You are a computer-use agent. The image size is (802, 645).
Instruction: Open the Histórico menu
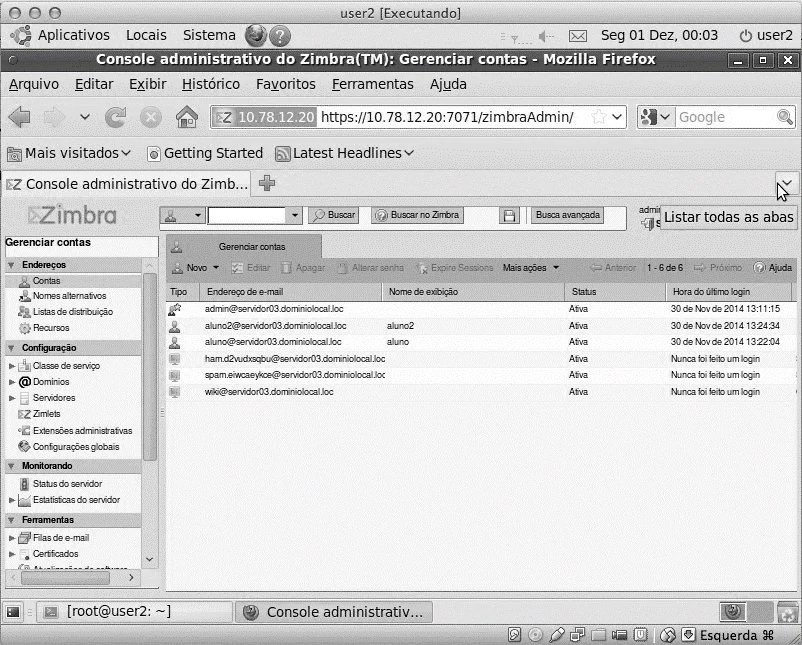pos(211,84)
